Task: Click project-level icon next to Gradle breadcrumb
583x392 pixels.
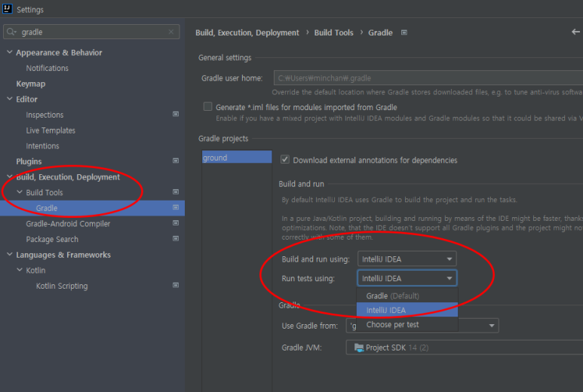Action: pyautogui.click(x=404, y=32)
